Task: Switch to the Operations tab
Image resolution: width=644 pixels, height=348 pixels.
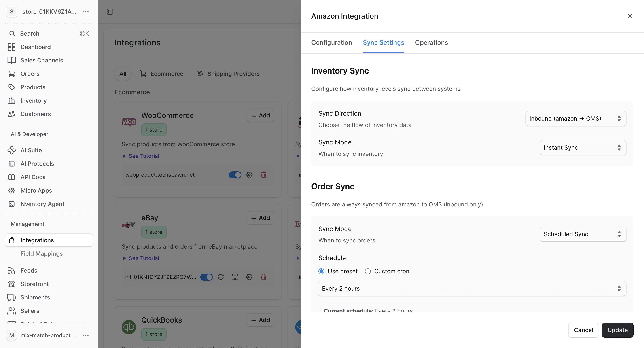Action: point(432,42)
